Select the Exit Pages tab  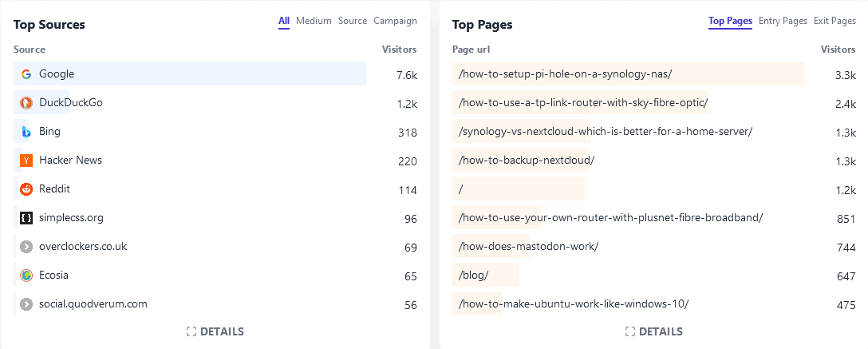[834, 22]
